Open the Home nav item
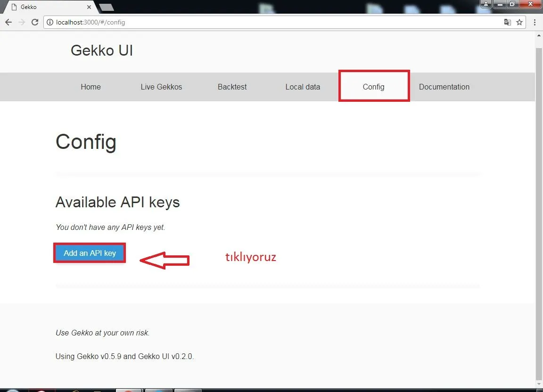Screen dimensions: 543x392 [x=90, y=87]
